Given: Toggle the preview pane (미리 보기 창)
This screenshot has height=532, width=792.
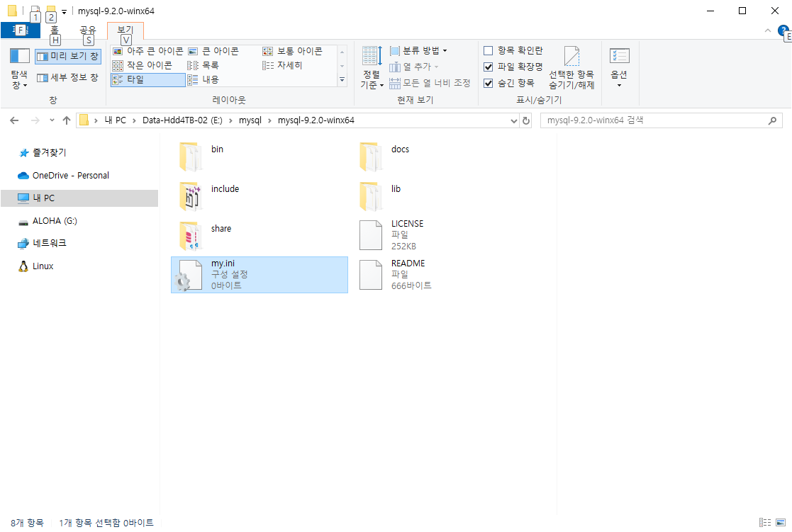Looking at the screenshot, I should (x=68, y=56).
